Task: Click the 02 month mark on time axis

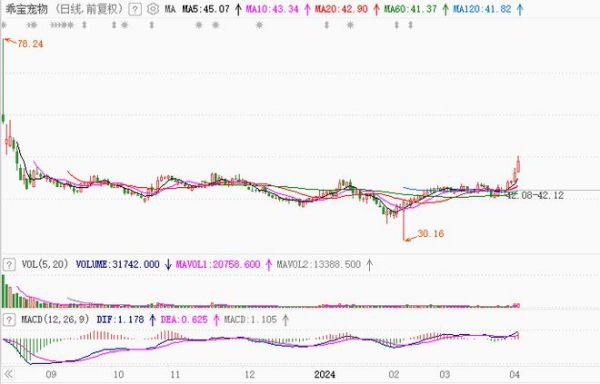Action: (x=394, y=374)
